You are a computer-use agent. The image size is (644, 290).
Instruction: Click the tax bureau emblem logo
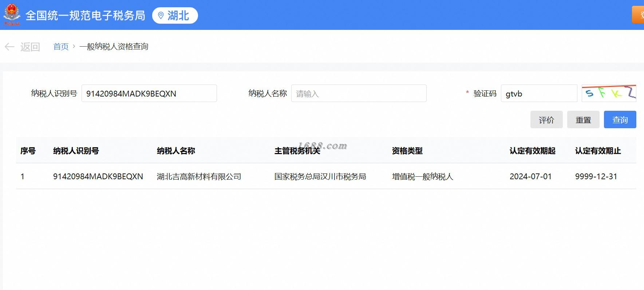[12, 15]
